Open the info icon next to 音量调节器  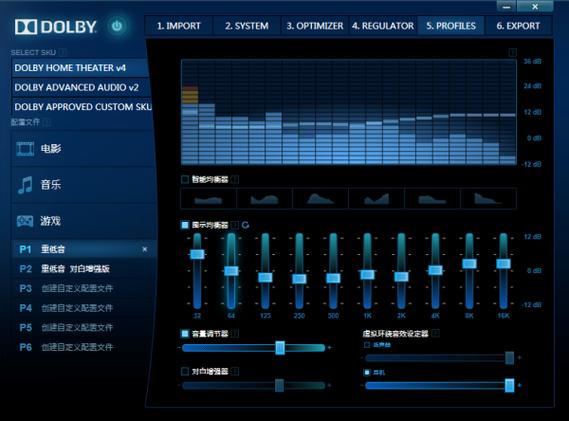pyautogui.click(x=235, y=333)
